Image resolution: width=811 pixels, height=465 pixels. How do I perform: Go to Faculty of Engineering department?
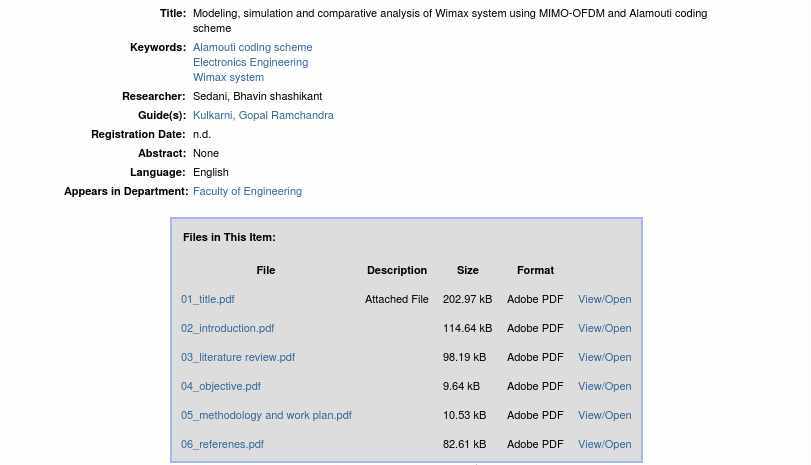[247, 191]
